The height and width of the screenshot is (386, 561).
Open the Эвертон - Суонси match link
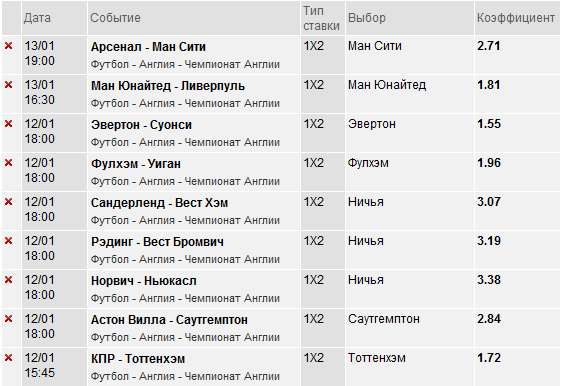click(141, 125)
